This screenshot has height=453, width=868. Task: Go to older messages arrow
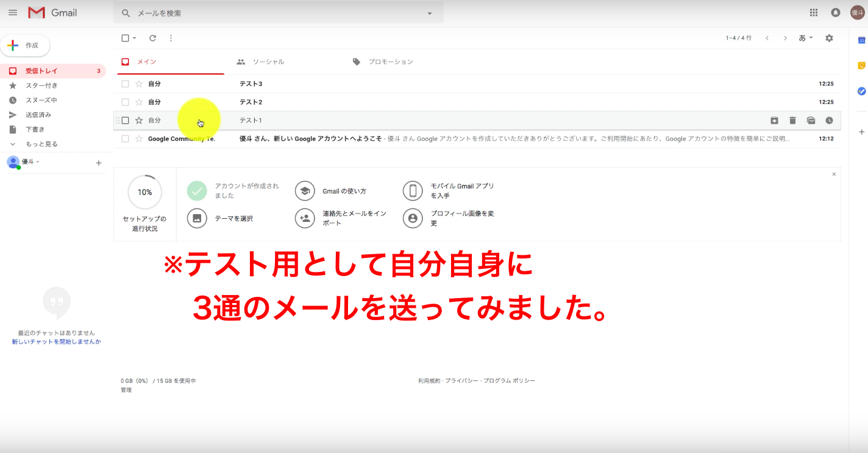(786, 38)
